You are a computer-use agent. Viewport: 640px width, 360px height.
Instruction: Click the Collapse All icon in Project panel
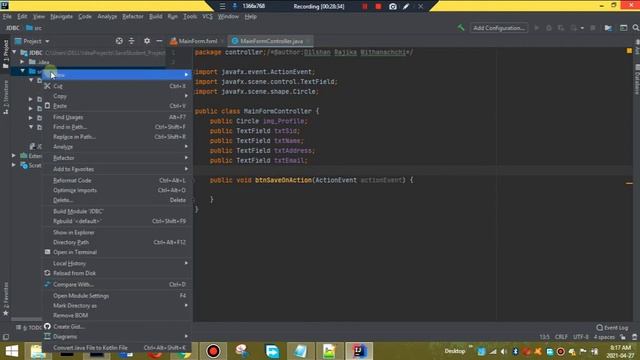click(x=131, y=41)
